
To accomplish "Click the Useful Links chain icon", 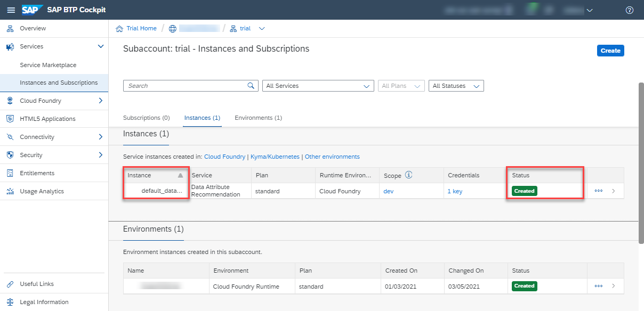I will (x=10, y=284).
